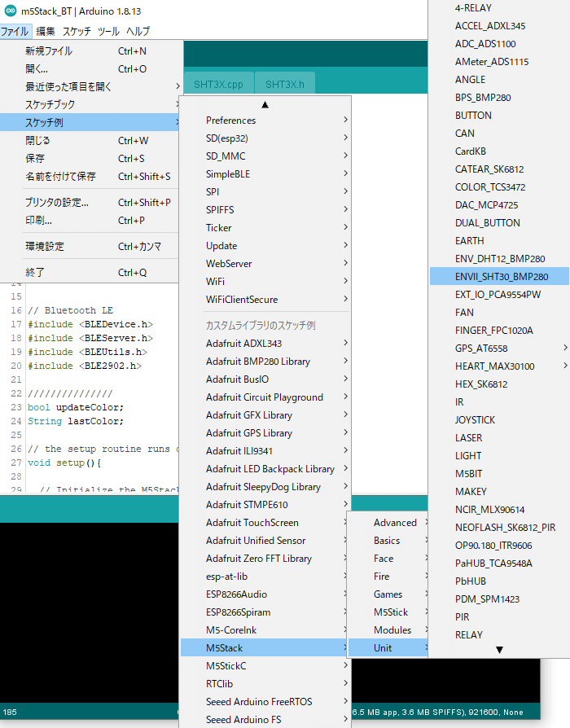Expand Games M5Stack examples
This screenshot has height=728, width=570.
[388, 594]
